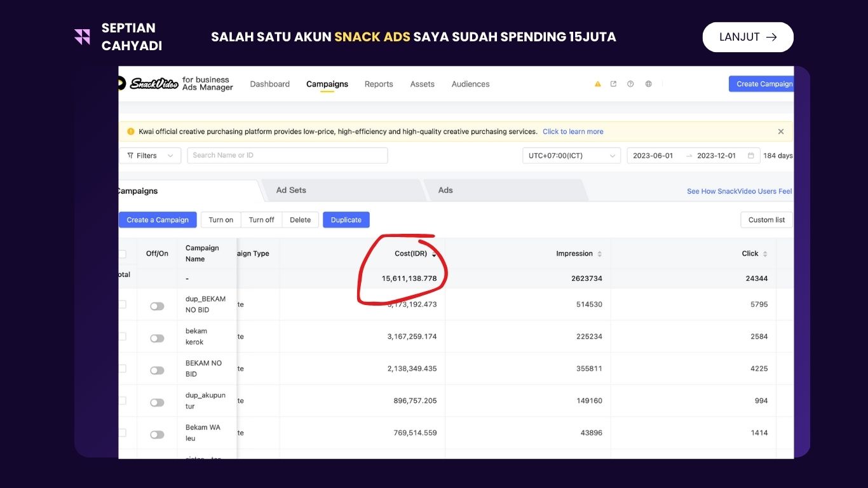Switch on the dup_akupuntur campaign
The image size is (868, 488).
pyautogui.click(x=157, y=402)
